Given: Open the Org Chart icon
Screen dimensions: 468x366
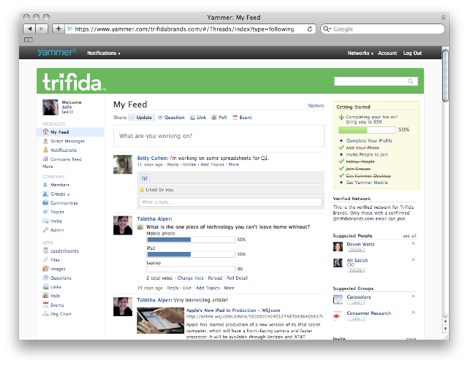Looking at the screenshot, I should pyautogui.click(x=46, y=314).
